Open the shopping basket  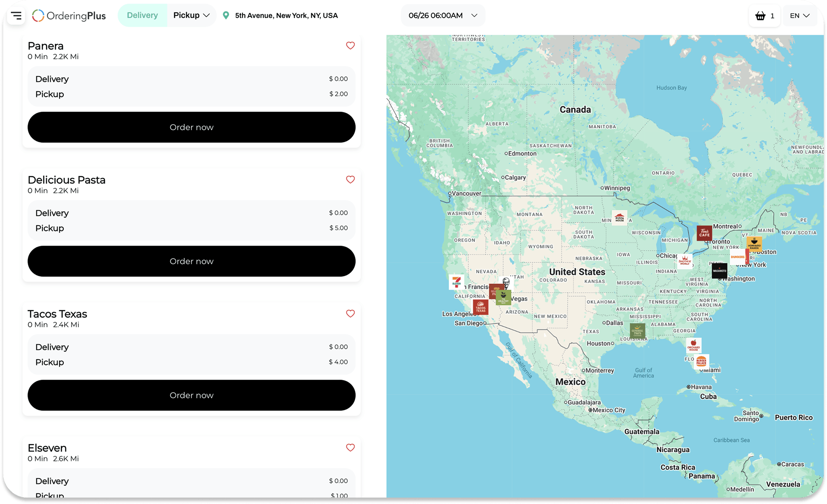pos(764,16)
